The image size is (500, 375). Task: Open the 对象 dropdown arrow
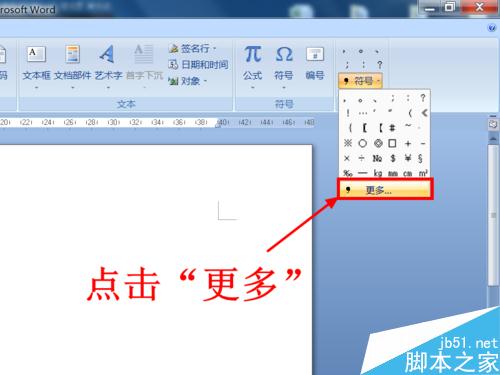pos(205,81)
